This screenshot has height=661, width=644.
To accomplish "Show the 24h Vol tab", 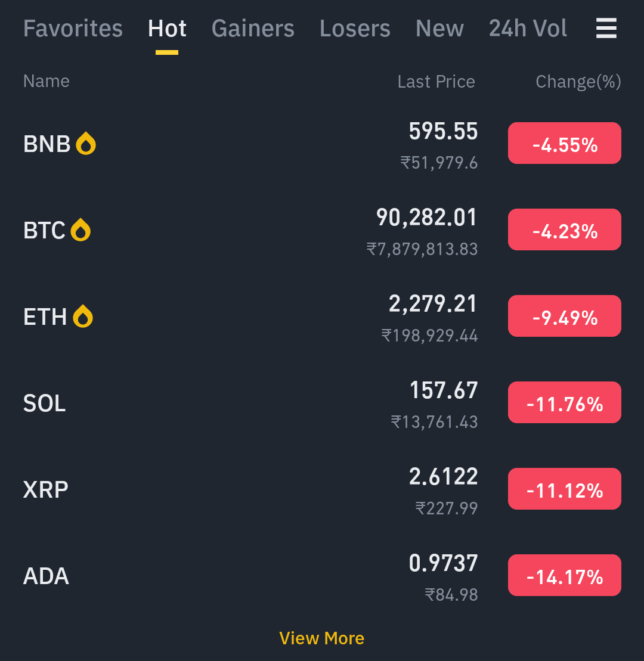I will click(528, 28).
